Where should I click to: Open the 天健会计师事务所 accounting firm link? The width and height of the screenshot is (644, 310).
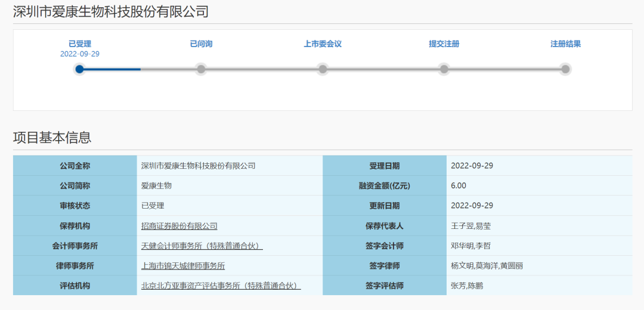[x=202, y=246]
